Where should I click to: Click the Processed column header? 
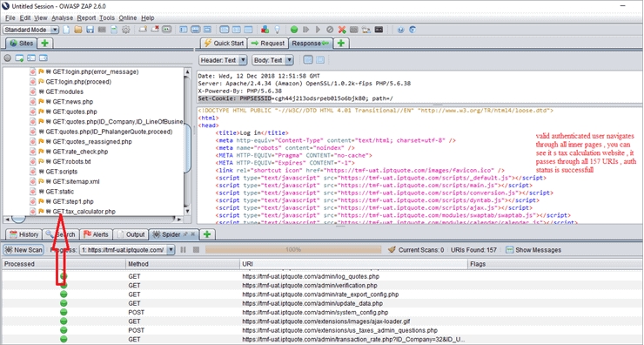[x=64, y=264]
